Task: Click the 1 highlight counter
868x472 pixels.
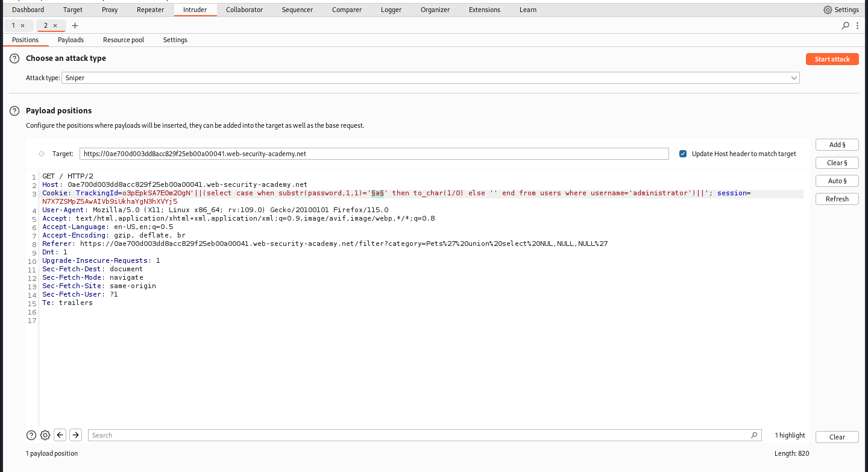Action: click(790, 435)
